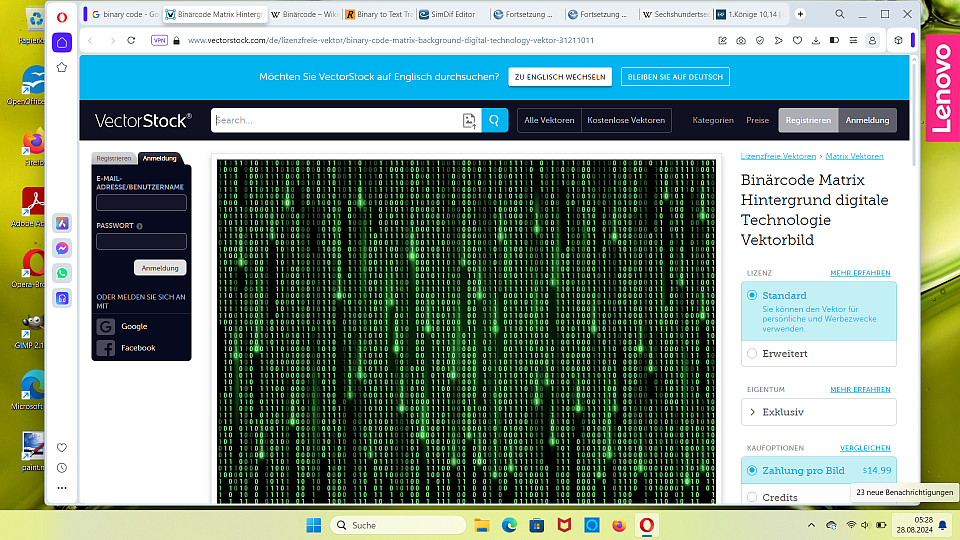Open the toolbar edit-page icon
Viewport: 960px width, 540px height.
click(722, 40)
